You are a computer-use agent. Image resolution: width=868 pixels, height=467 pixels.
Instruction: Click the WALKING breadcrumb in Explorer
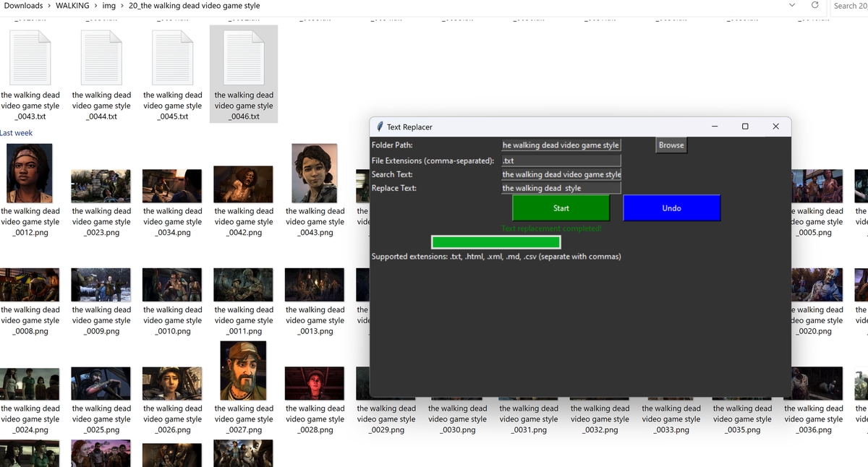pos(72,6)
